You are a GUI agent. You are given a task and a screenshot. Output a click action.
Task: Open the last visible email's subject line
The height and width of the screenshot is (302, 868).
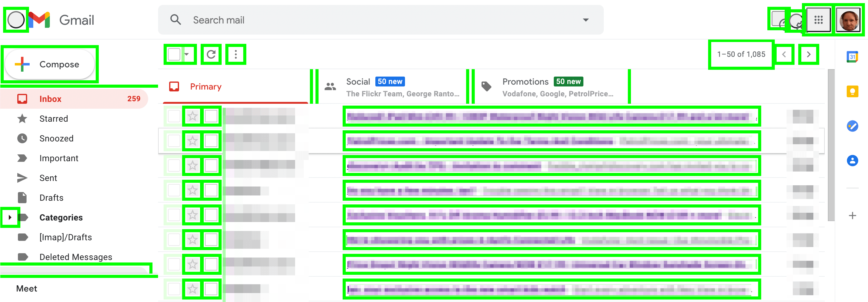(x=552, y=289)
